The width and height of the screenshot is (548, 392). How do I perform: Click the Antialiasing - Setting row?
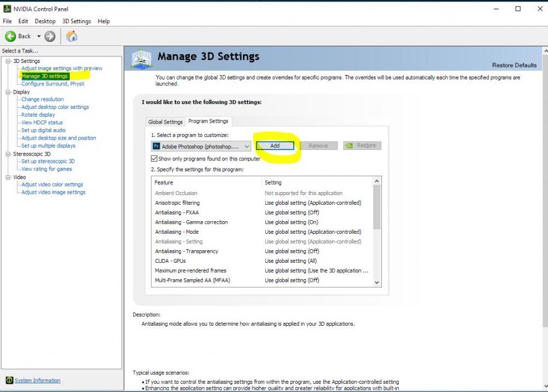[x=262, y=241]
